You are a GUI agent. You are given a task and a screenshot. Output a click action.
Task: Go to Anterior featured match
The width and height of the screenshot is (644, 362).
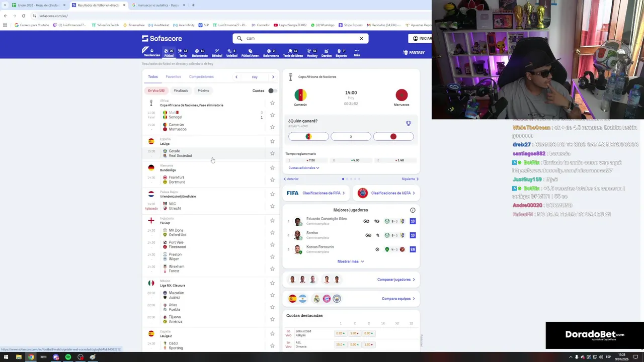tap(291, 179)
